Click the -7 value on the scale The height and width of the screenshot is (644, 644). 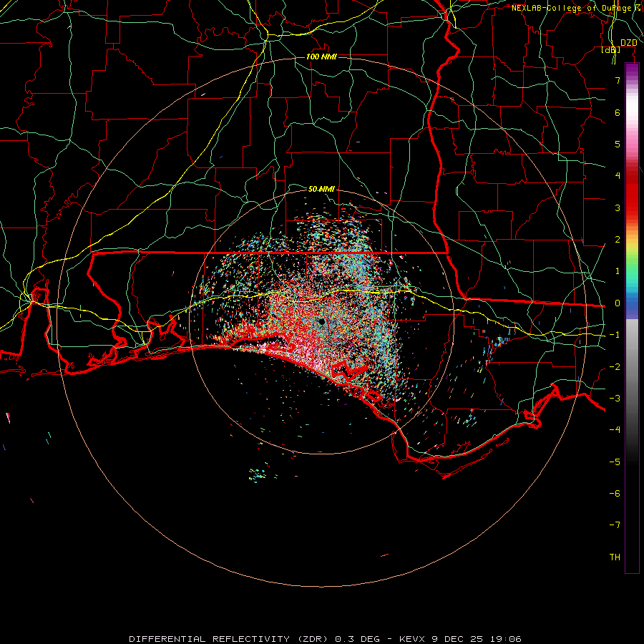pyautogui.click(x=615, y=525)
